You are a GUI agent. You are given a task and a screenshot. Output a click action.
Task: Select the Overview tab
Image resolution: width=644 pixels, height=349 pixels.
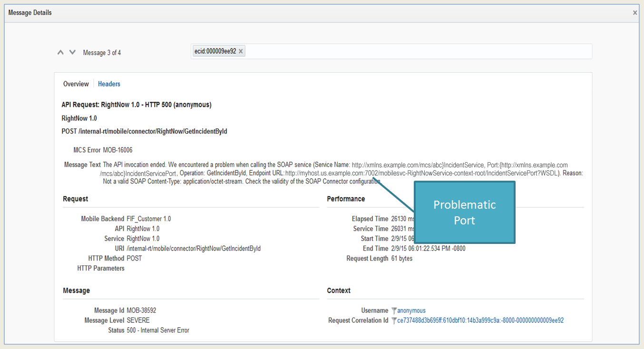[x=76, y=84]
